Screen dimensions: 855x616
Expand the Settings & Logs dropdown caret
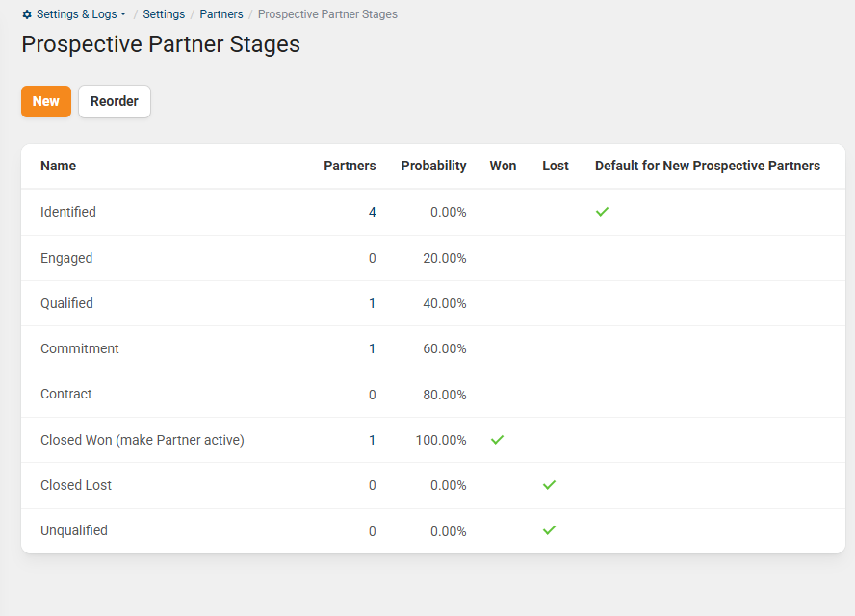[x=123, y=15]
